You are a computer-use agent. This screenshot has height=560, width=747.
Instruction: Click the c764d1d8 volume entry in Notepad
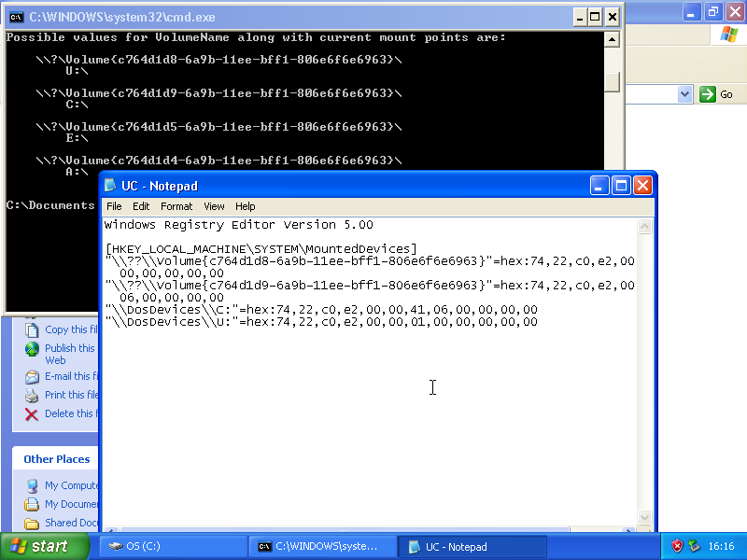click(x=370, y=261)
